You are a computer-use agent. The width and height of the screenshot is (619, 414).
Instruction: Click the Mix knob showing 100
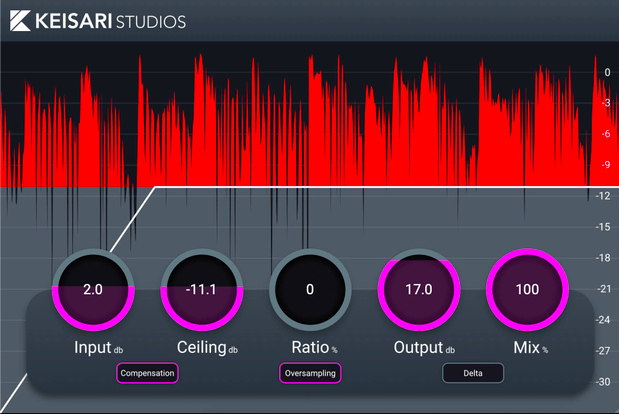pos(527,290)
